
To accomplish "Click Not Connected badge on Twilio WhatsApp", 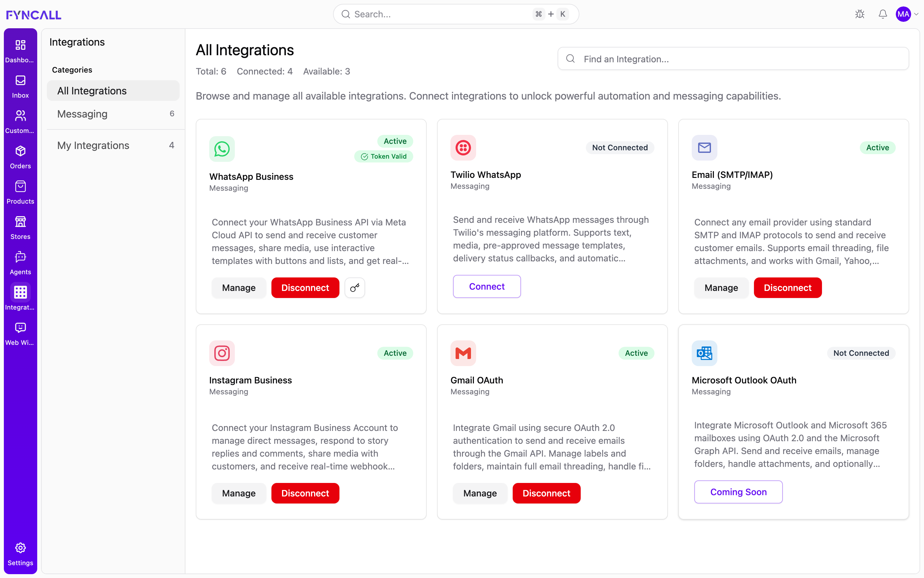I will coord(620,148).
